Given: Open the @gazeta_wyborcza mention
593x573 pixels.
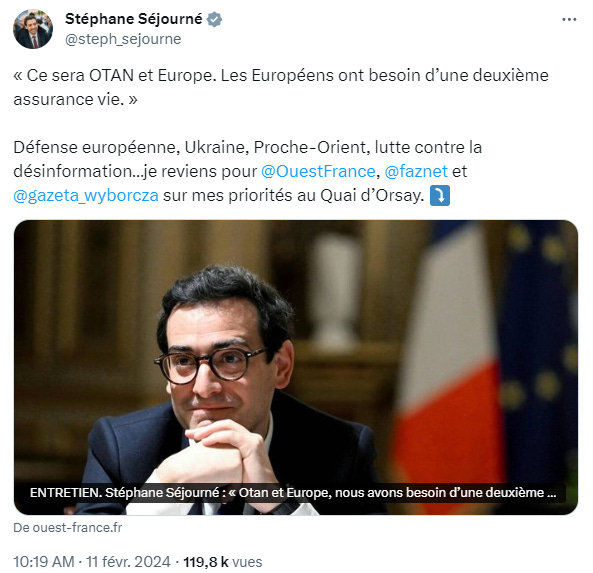Looking at the screenshot, I should click(x=86, y=196).
